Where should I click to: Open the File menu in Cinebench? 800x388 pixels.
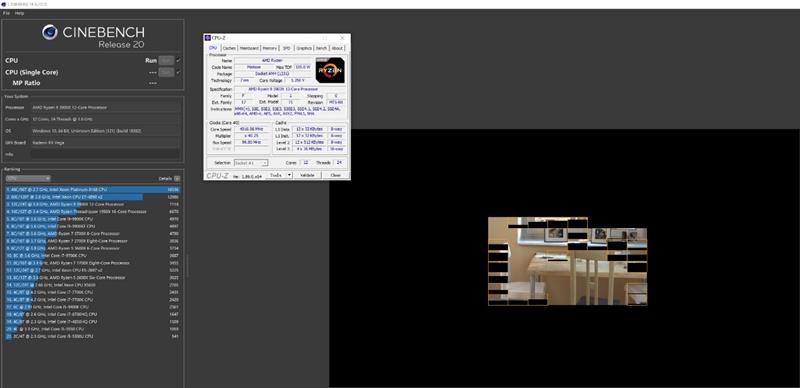click(6, 13)
